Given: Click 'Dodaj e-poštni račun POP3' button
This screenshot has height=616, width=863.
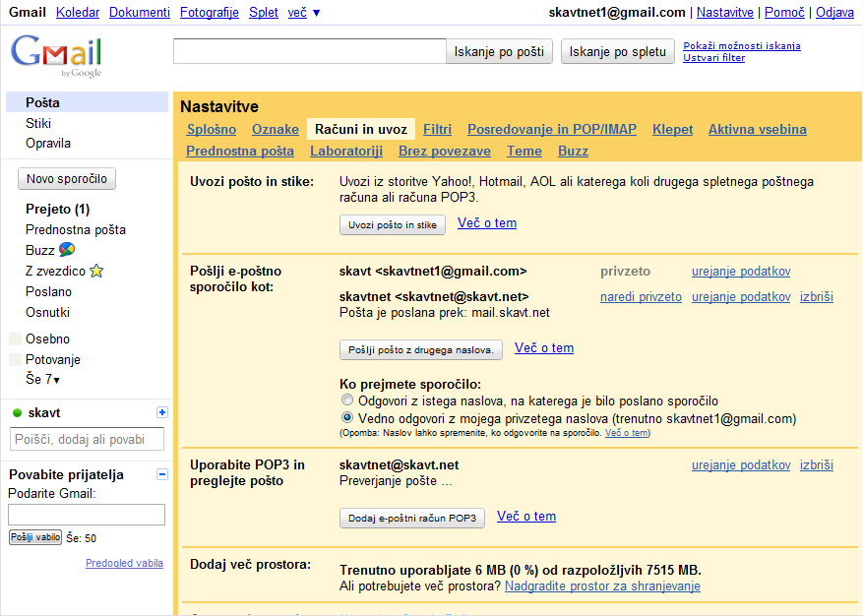Looking at the screenshot, I should coord(412,518).
